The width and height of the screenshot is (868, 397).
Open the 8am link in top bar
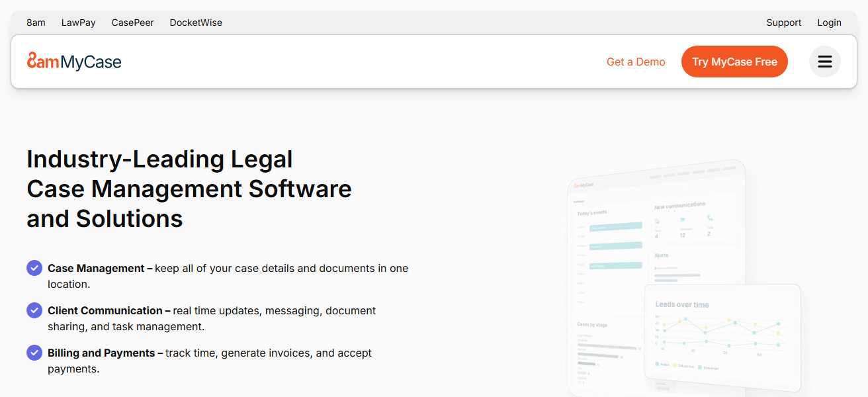pos(36,22)
